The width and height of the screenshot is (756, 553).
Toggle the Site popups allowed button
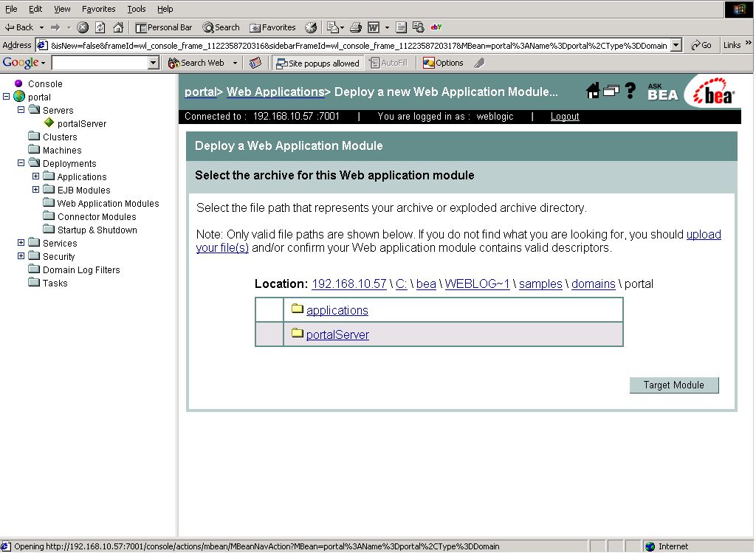(x=317, y=63)
